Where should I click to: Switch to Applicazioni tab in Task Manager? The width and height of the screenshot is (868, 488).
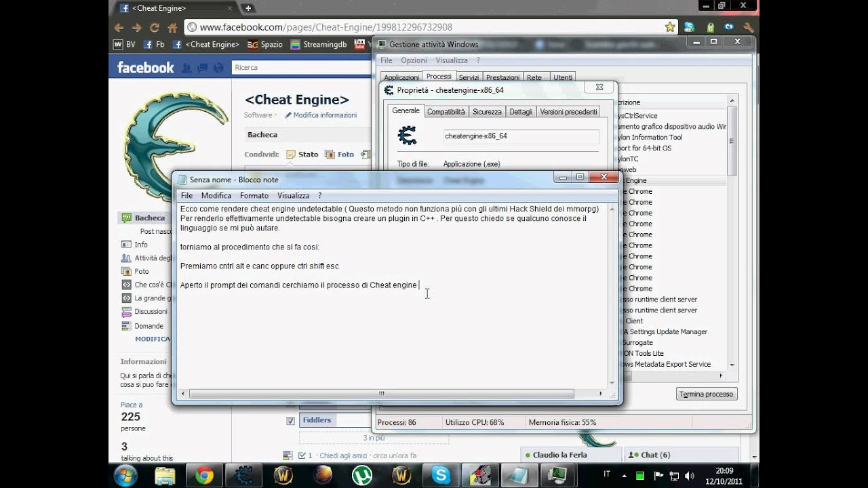(x=401, y=77)
